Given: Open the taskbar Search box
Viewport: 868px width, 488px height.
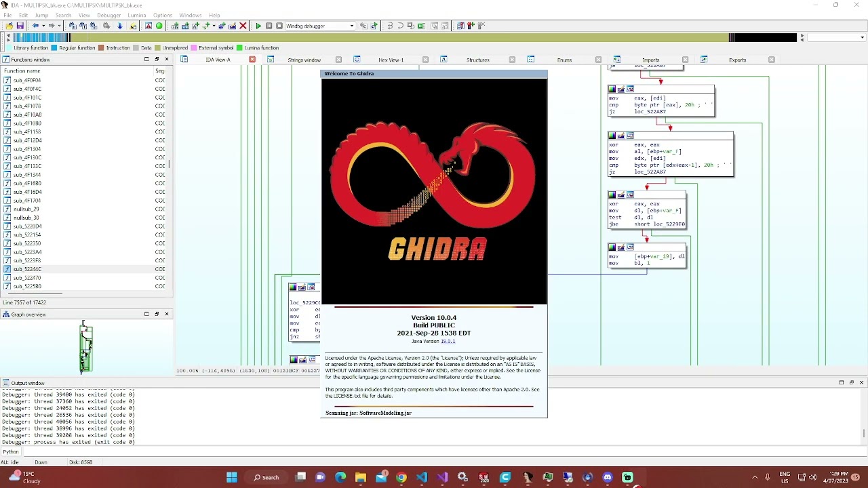Looking at the screenshot, I should [267, 477].
